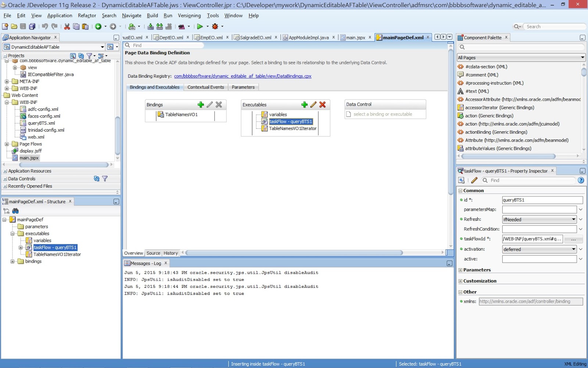Collapse the Common section in inspector
Screen dimensions: 588x368
(x=460, y=191)
